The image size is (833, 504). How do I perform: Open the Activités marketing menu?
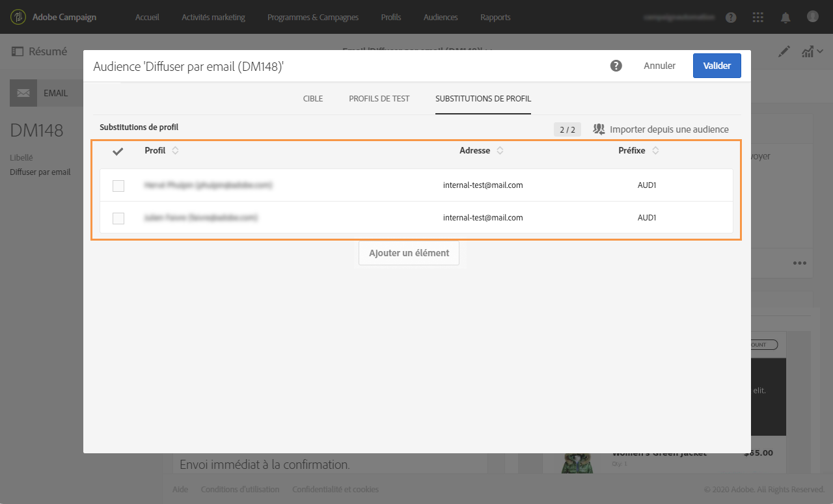[x=213, y=18]
